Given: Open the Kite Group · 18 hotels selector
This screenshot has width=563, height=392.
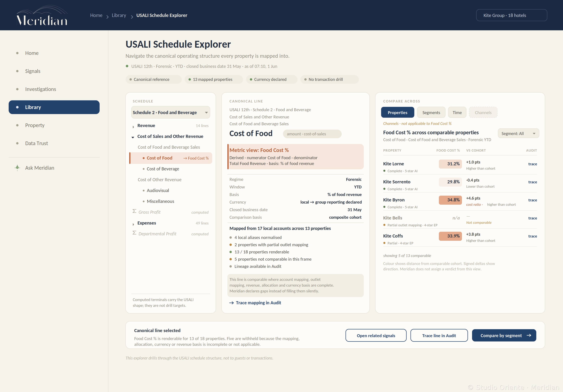Looking at the screenshot, I should [512, 15].
